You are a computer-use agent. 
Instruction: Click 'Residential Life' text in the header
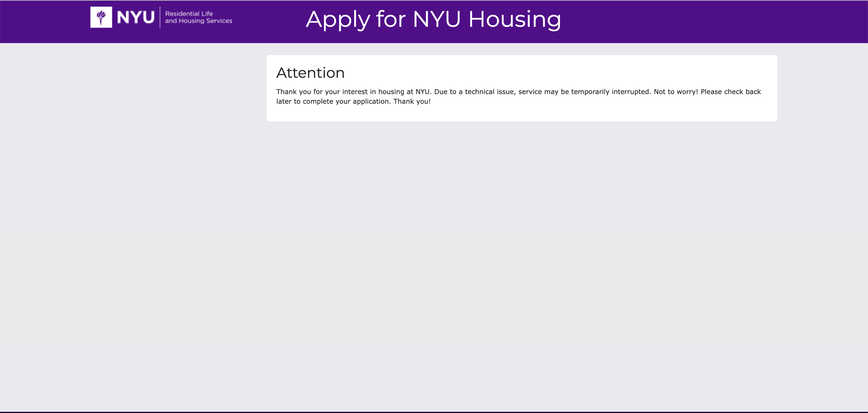(x=189, y=14)
